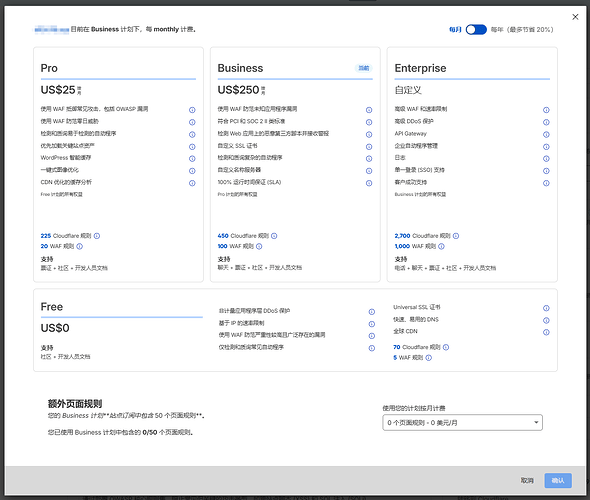Open info icon next to '1,000 WAF' rules
Image resolution: width=590 pixels, height=500 pixels.
pos(441,246)
